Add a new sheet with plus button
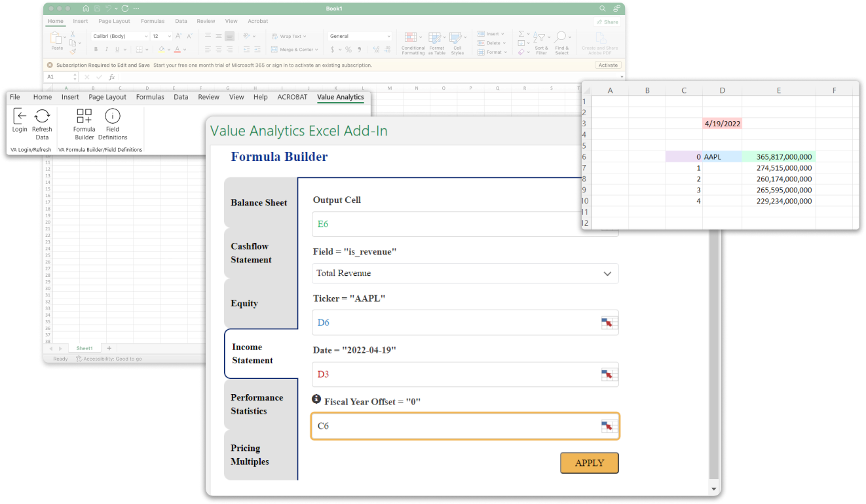This screenshot has height=504, width=866. pyautogui.click(x=109, y=348)
